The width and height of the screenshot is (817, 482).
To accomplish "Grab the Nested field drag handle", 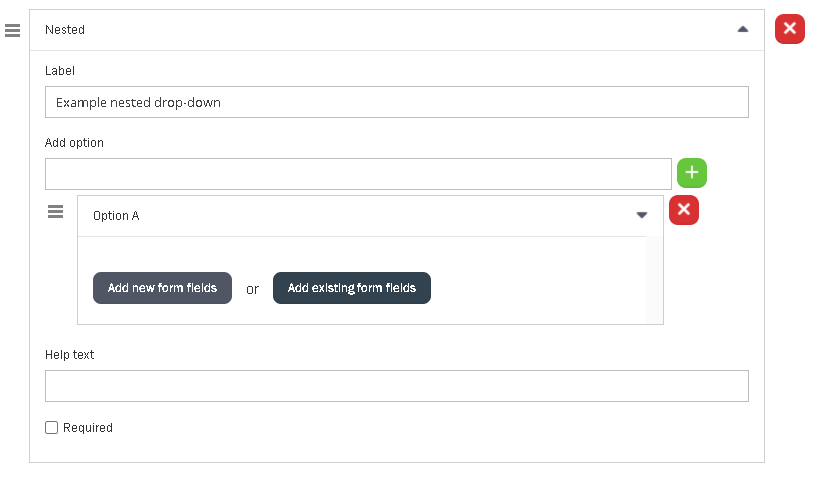I will (13, 30).
